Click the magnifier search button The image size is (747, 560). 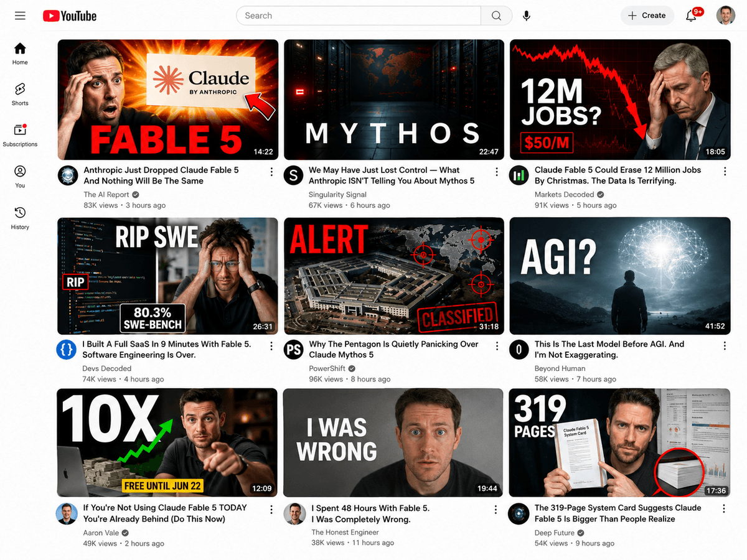496,16
